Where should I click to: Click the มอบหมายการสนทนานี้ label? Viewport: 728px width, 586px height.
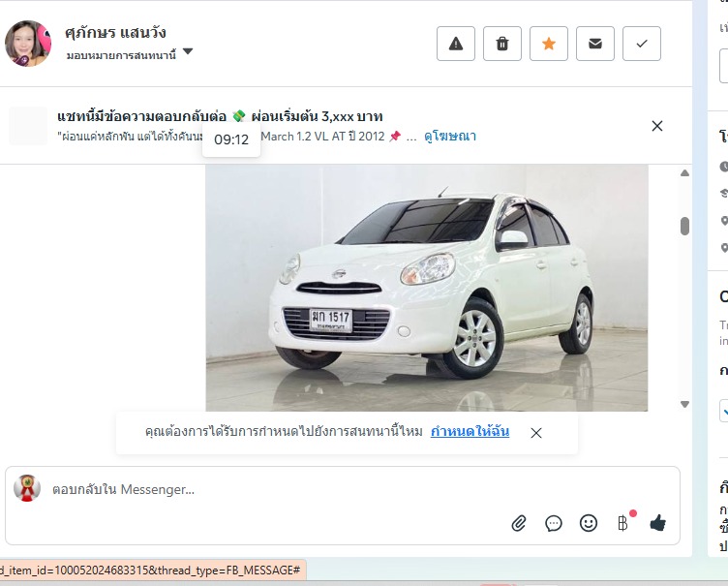click(x=121, y=55)
